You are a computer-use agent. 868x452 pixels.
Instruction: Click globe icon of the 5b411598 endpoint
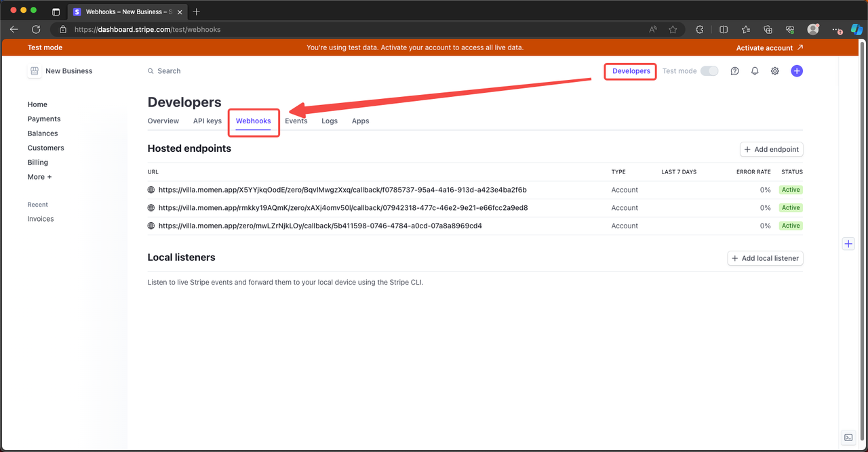point(151,226)
